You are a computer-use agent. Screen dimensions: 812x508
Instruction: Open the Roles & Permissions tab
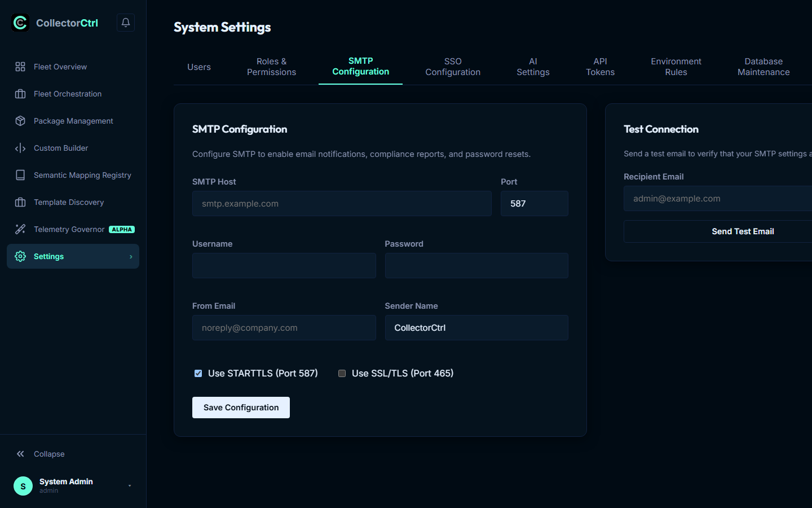coord(271,67)
